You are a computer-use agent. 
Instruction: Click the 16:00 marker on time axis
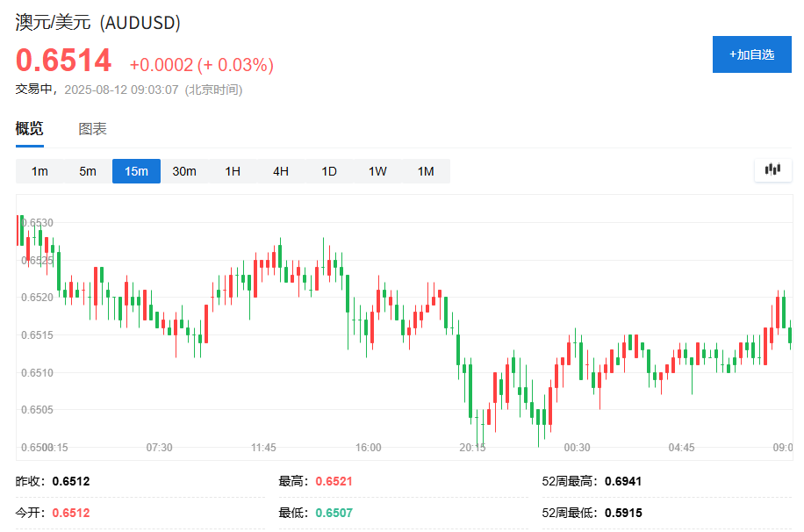368,448
